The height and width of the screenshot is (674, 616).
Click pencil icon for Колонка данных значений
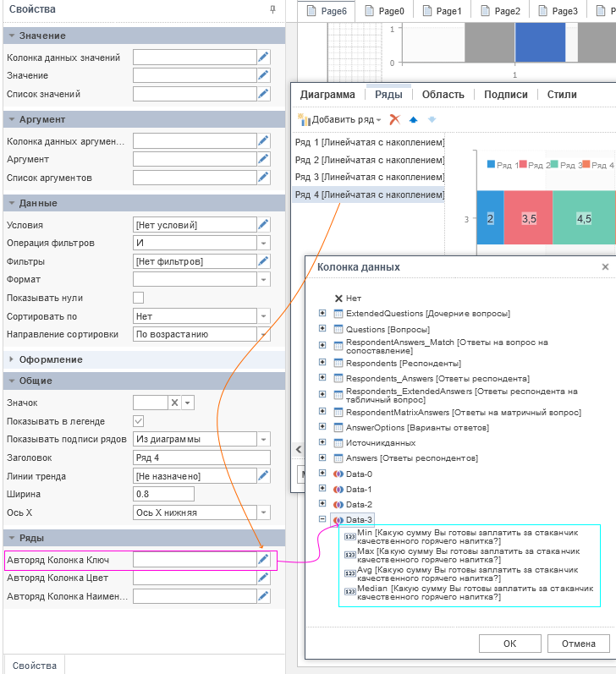click(x=263, y=58)
